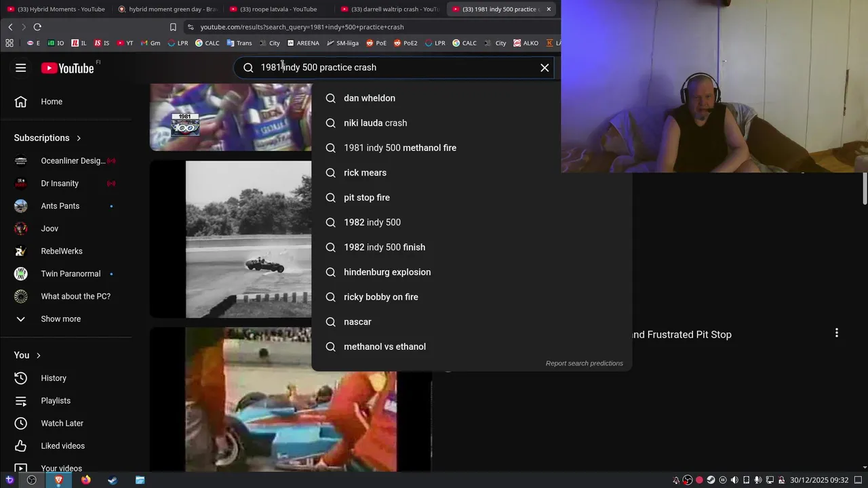The height and width of the screenshot is (488, 868).
Task: Open Ants Pants channel subscription
Action: (x=66, y=206)
